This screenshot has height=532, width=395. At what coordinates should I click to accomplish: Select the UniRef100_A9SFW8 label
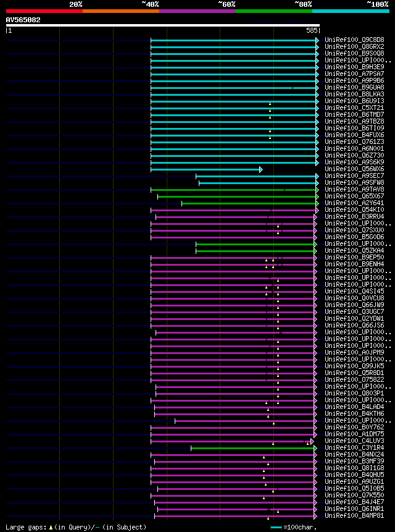coord(354,182)
